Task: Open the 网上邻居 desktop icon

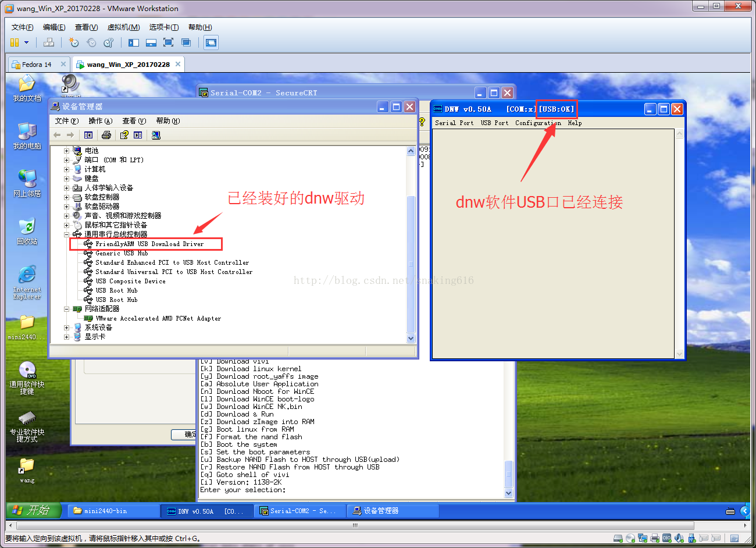Action: click(x=27, y=184)
